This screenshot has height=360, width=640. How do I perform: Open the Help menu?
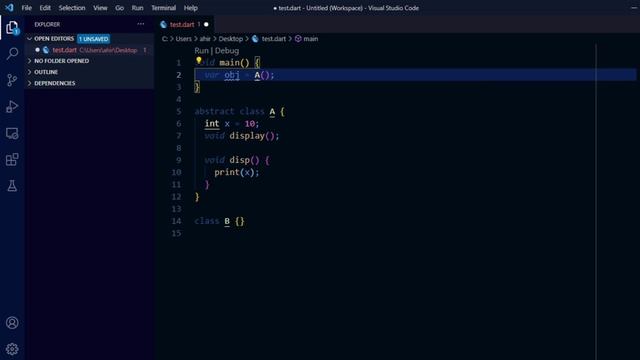tap(191, 8)
